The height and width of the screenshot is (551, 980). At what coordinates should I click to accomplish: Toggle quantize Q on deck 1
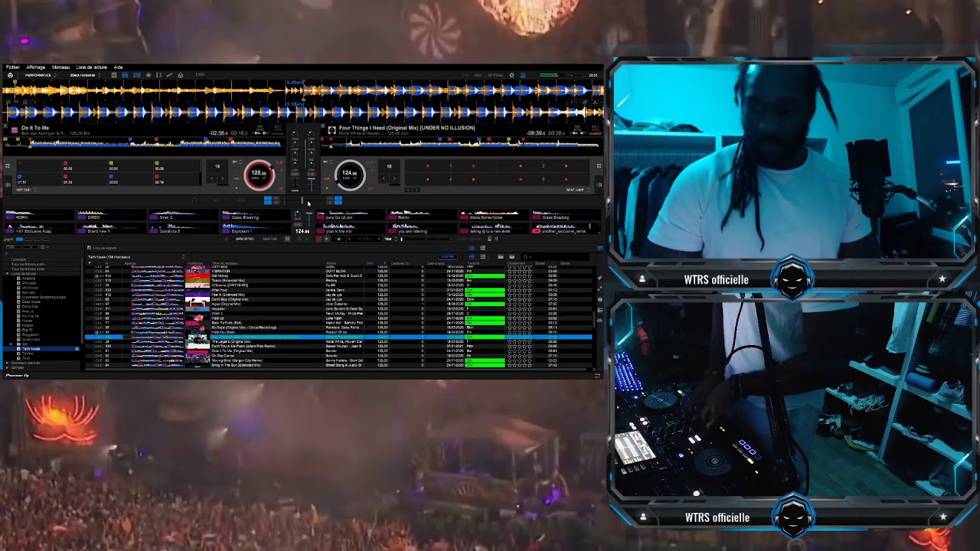(282, 170)
